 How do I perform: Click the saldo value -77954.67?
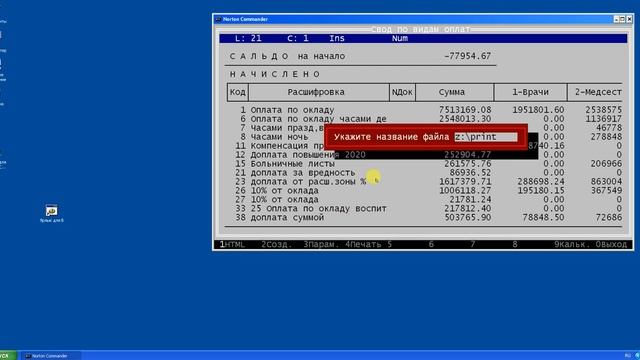(467, 56)
